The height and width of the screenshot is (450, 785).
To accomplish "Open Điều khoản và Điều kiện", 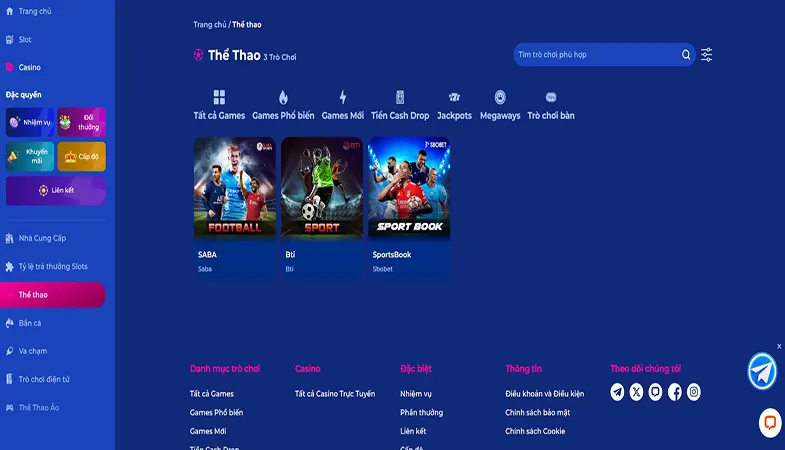I will 545,394.
